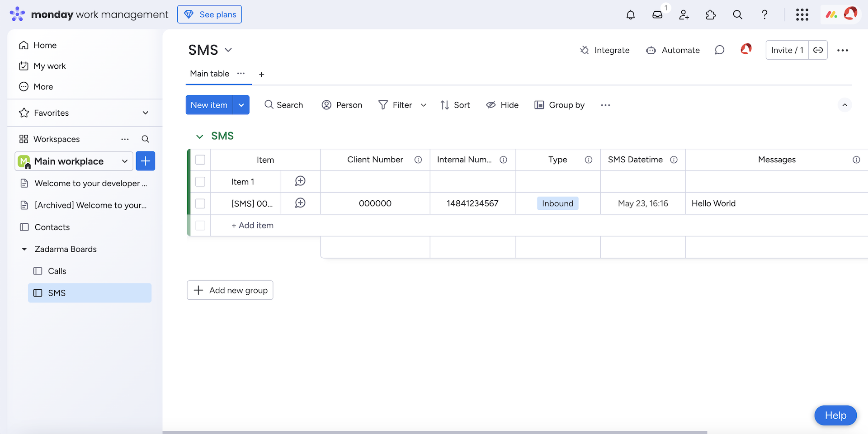The height and width of the screenshot is (434, 868).
Task: Show Internal Num... column info icon
Action: coord(503,160)
